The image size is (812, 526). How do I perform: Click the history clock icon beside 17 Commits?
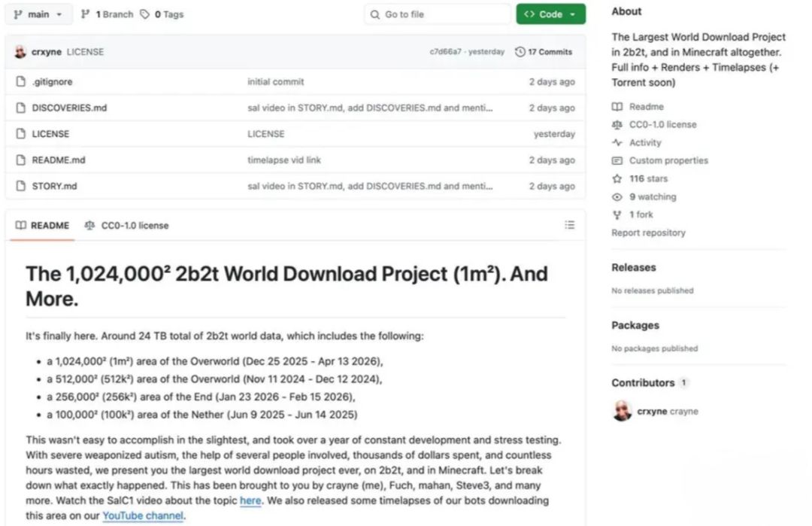520,52
